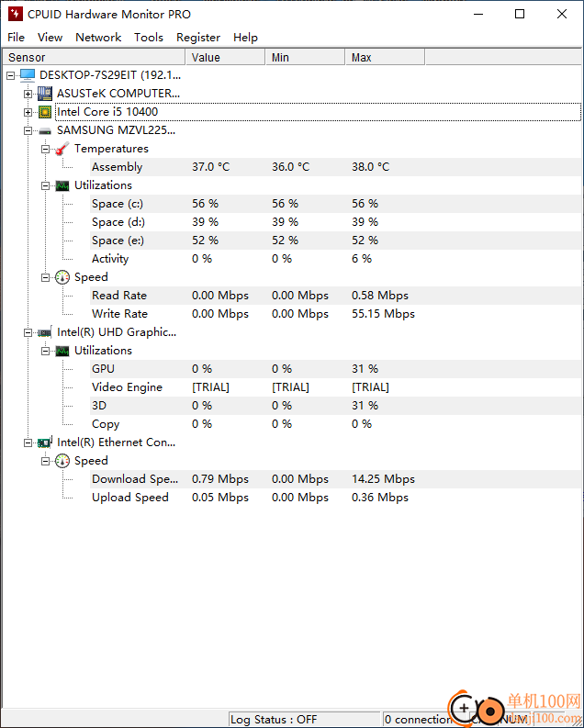
Task: Select the Assembly temperature row
Action: (x=336, y=167)
